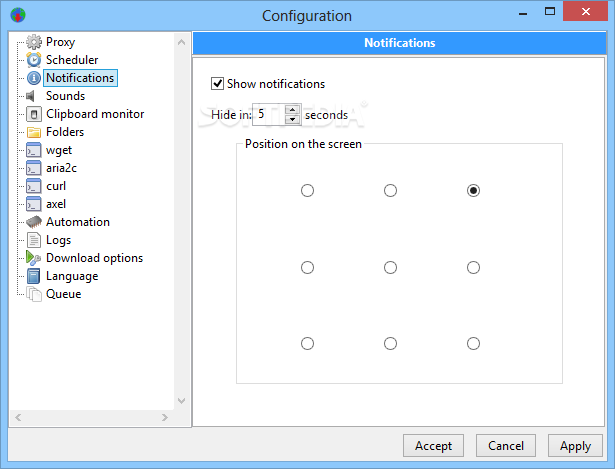The image size is (615, 469).
Task: Click the Download options icon
Action: 34,258
